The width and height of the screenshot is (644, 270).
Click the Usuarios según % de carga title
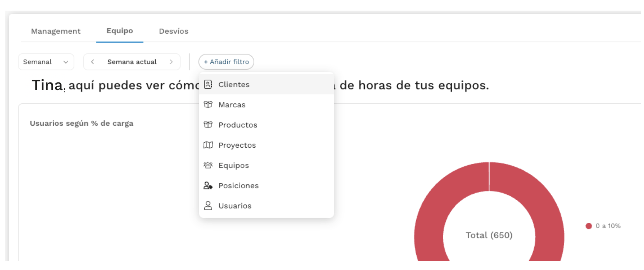[82, 123]
